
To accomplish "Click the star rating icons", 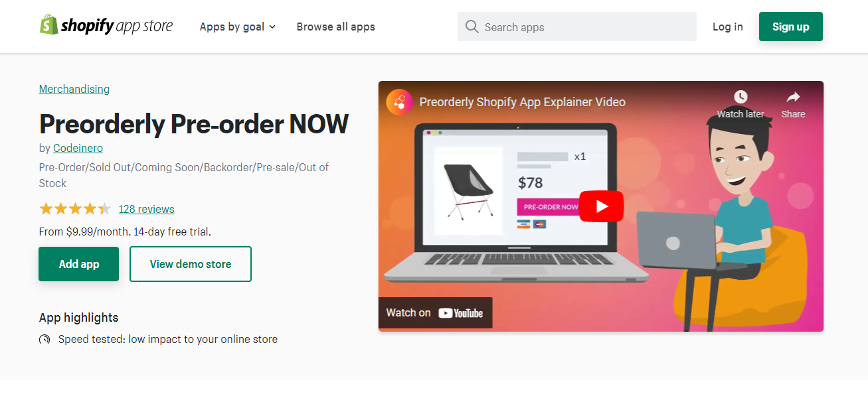I will (75, 209).
